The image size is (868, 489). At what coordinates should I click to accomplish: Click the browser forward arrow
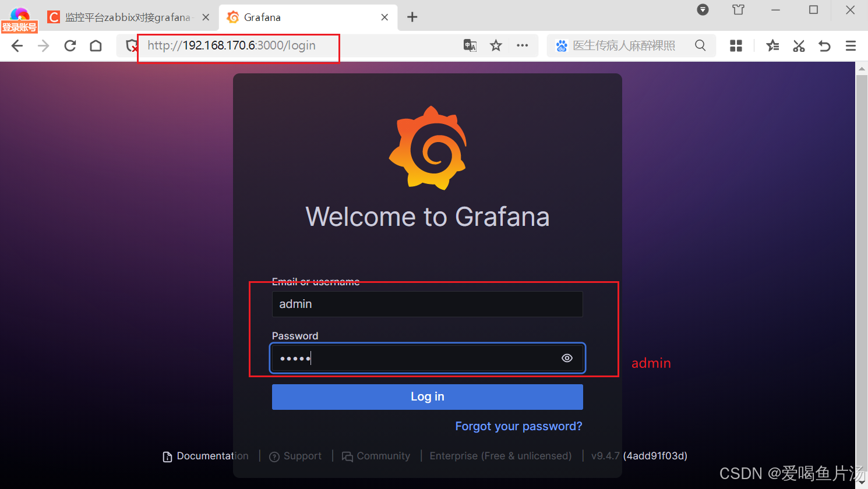click(44, 46)
